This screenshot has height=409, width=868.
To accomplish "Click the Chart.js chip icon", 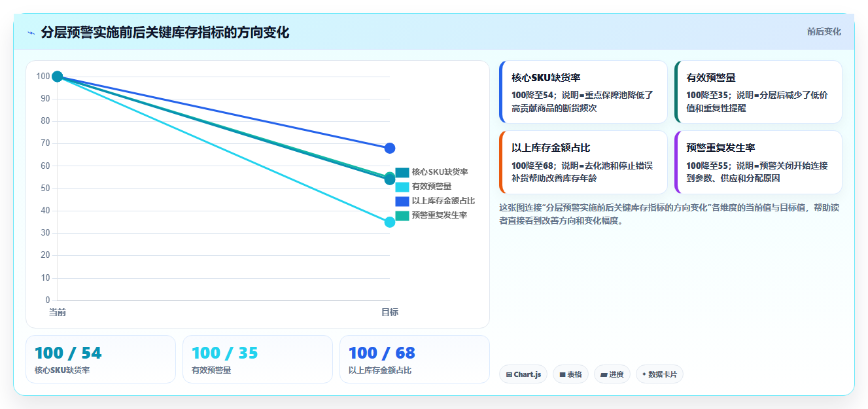I will pyautogui.click(x=509, y=375).
